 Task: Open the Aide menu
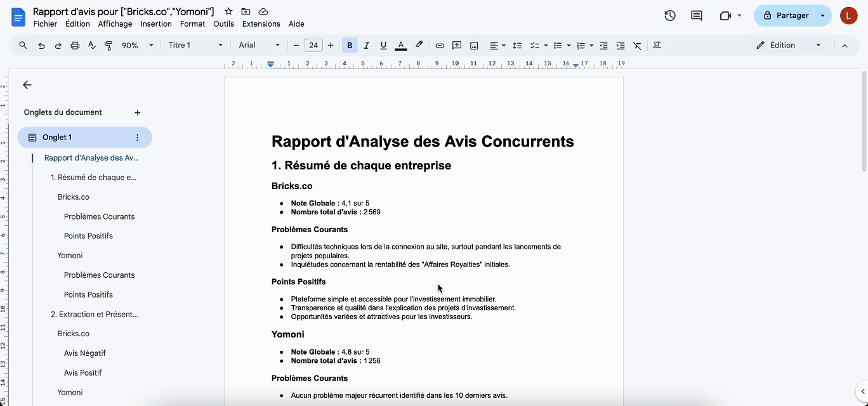(x=296, y=24)
